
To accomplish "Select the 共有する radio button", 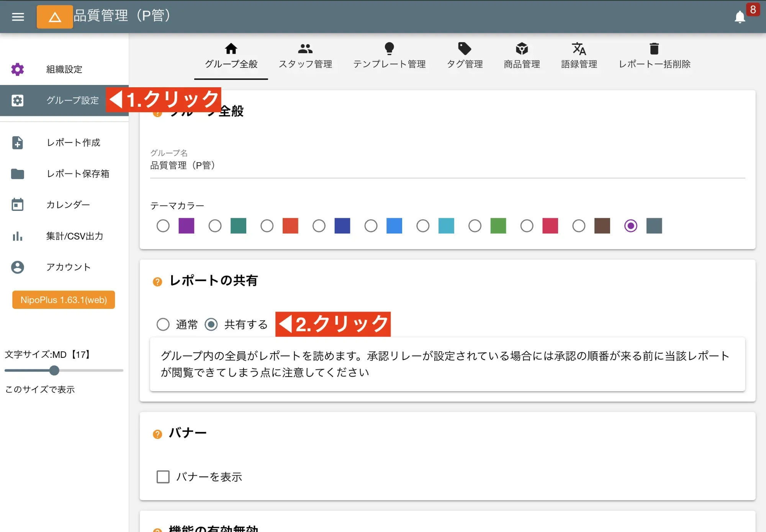I will pos(211,325).
